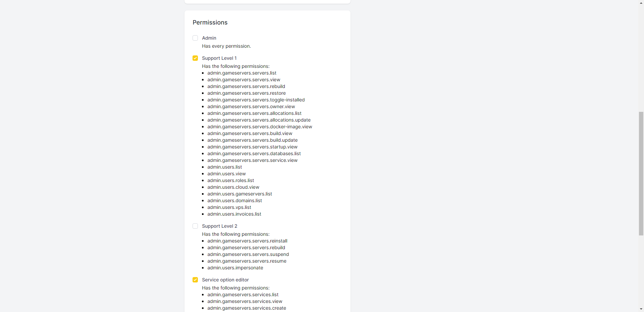Tick the Support Level 2 checkbox
644x312 pixels.
(x=195, y=226)
